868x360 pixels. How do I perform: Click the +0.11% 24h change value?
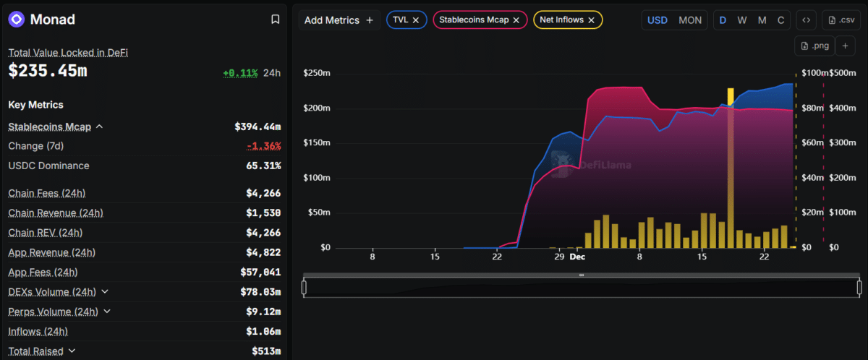pos(240,73)
